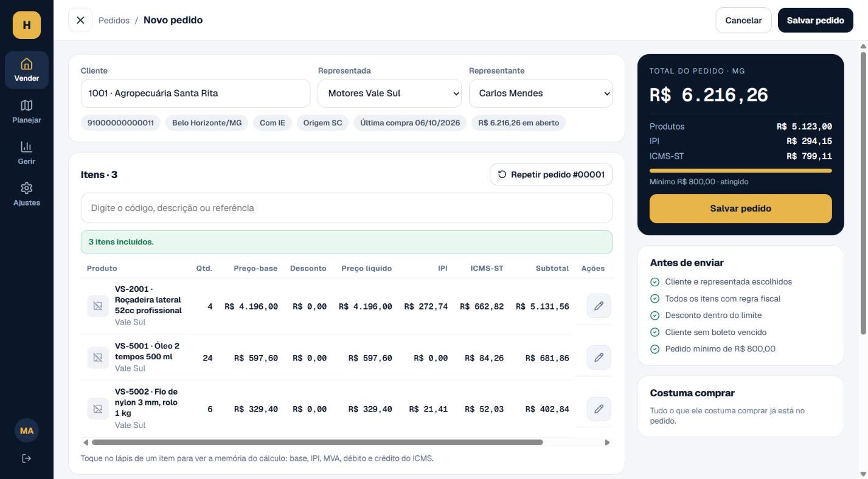The image size is (868, 479).
Task: Click the items table horizontal scrollbar
Action: click(317, 443)
